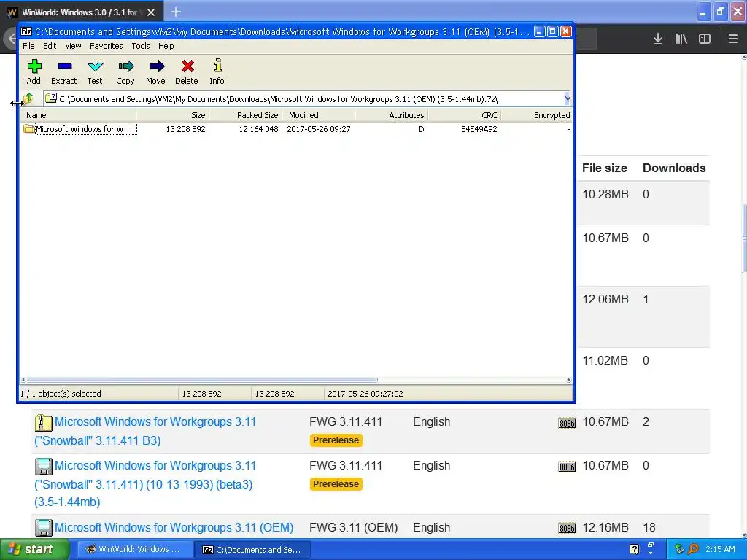Open the Help menu
The image size is (747, 560).
click(x=166, y=46)
